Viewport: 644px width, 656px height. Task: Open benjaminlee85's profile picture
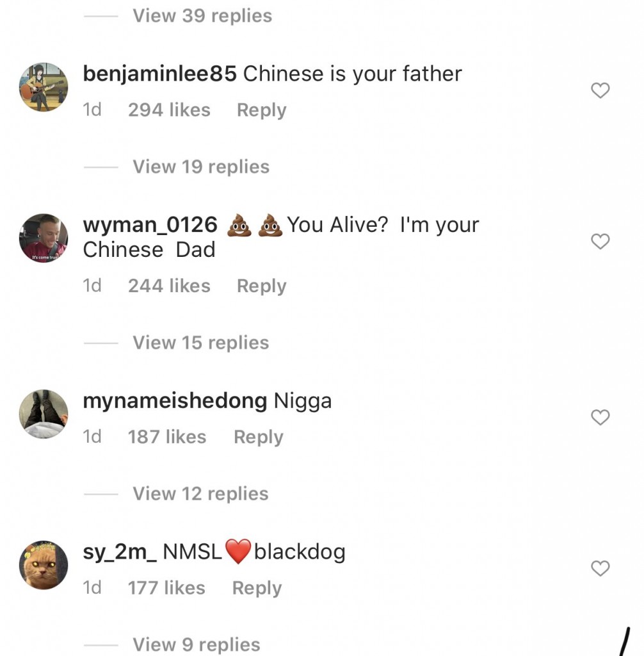(x=44, y=87)
